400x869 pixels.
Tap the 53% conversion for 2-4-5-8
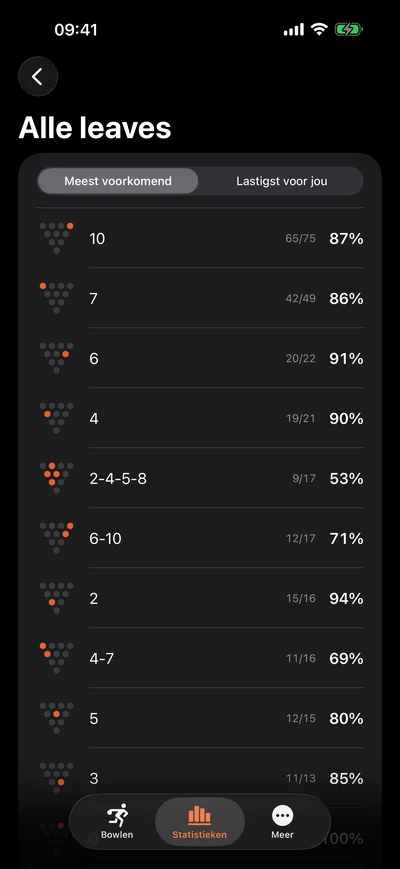coord(346,479)
